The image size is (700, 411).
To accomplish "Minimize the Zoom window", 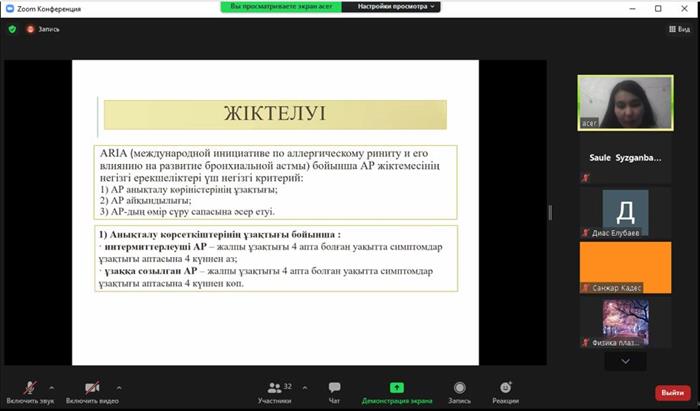I will [632, 8].
